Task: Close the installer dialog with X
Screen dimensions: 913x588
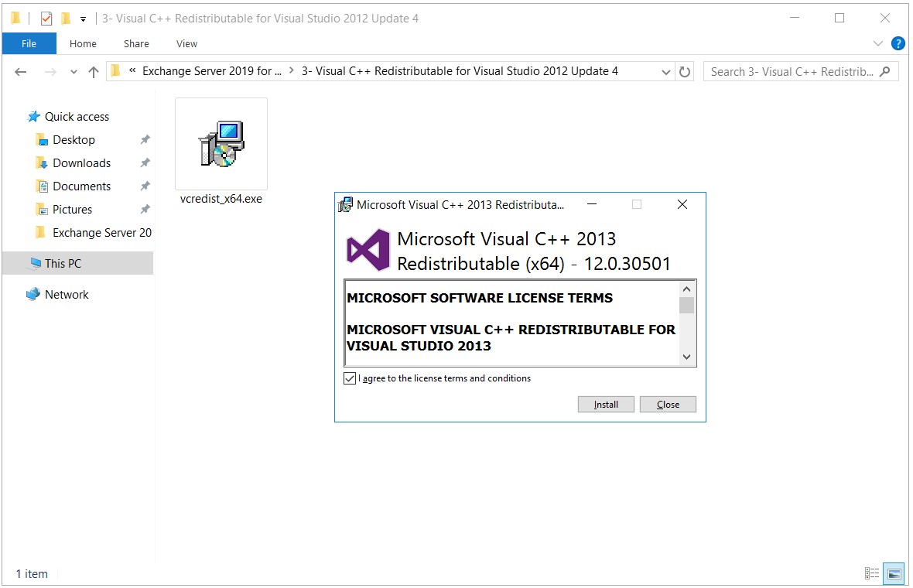Action: pyautogui.click(x=682, y=204)
